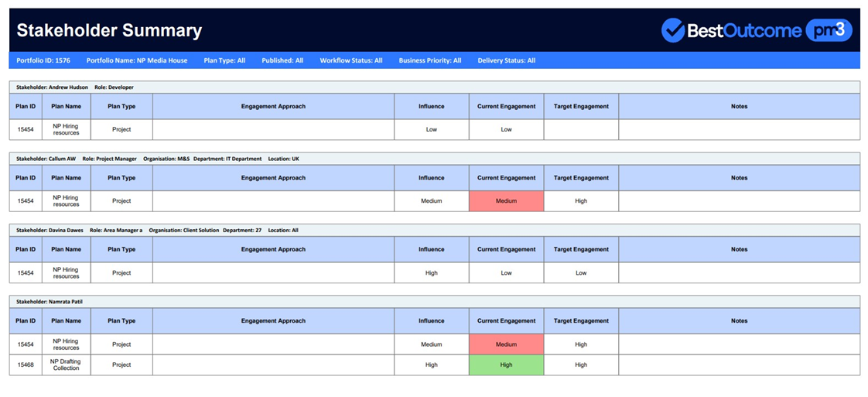
Task: Click the Published: All filter
Action: pyautogui.click(x=282, y=60)
